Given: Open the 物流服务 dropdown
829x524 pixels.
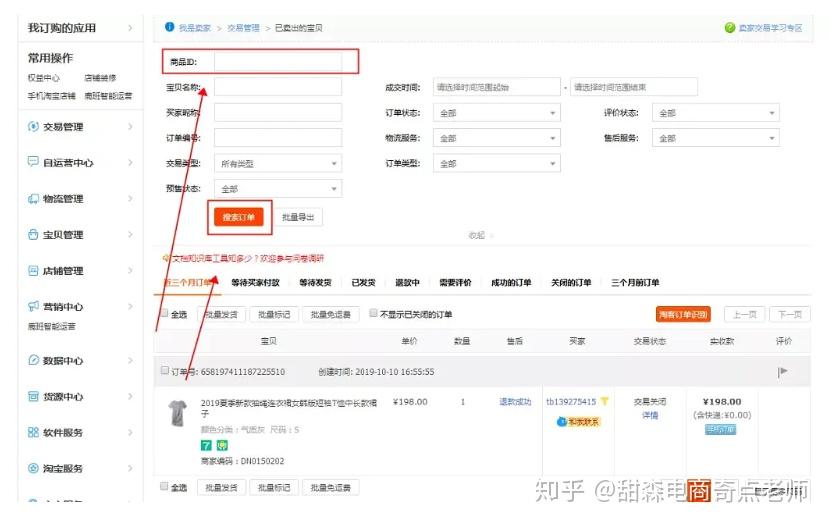Looking at the screenshot, I should [496, 138].
